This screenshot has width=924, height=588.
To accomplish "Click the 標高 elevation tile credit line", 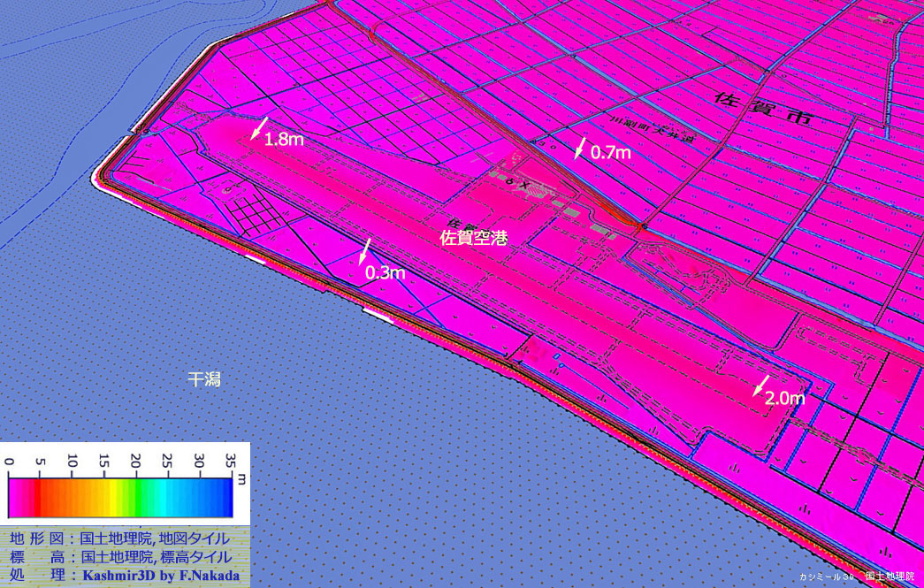I will [120, 556].
